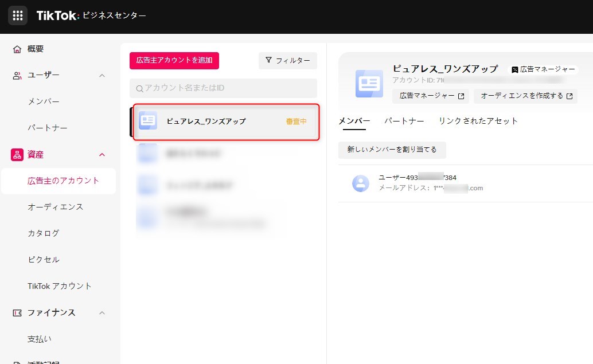Open the フィルター filter options
Screen dimensions: 593x364
[x=287, y=61]
